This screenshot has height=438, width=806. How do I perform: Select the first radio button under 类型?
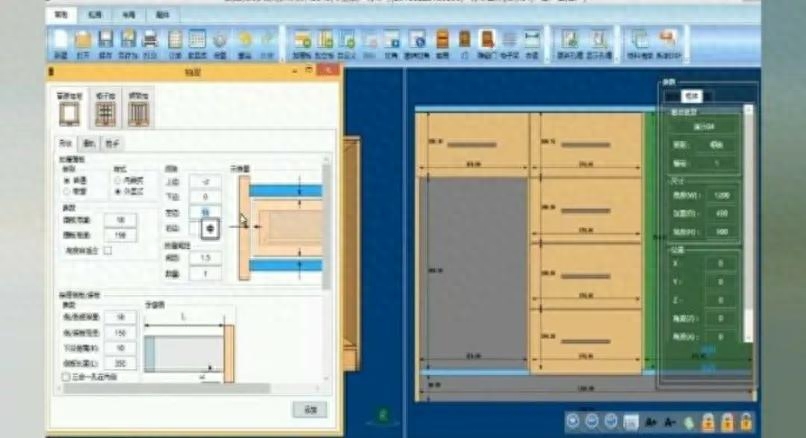66,179
